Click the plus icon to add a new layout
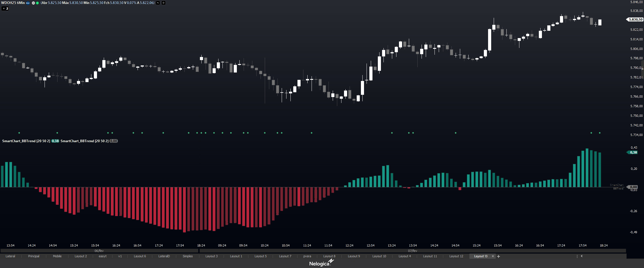Image resolution: width=644 pixels, height=268 pixels. (498, 256)
